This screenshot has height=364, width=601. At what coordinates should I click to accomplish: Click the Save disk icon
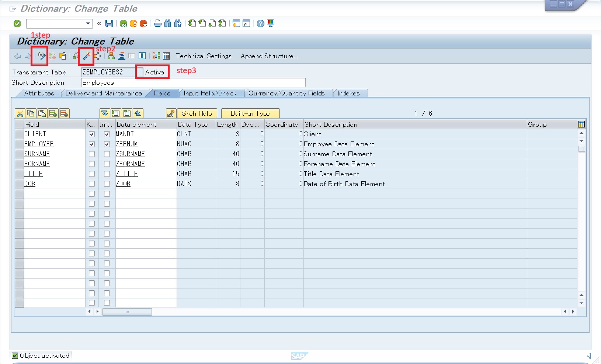(109, 24)
